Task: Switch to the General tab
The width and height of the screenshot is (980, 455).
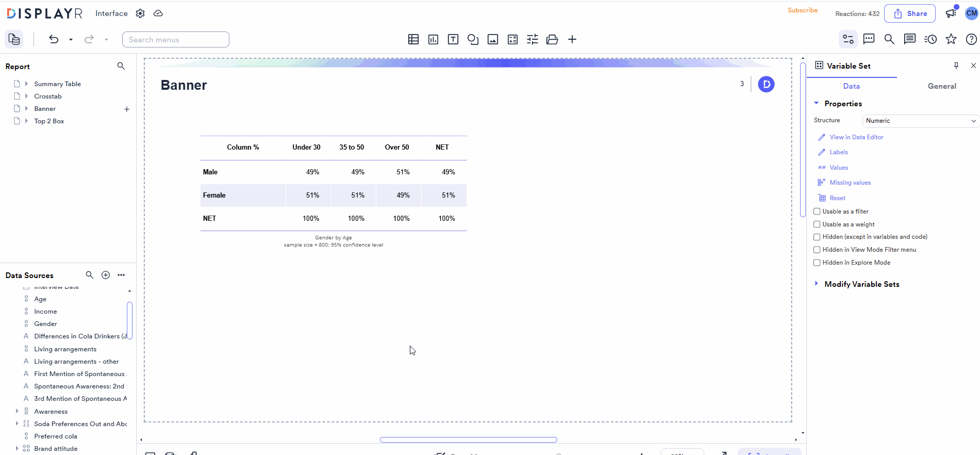Action: 941,86
